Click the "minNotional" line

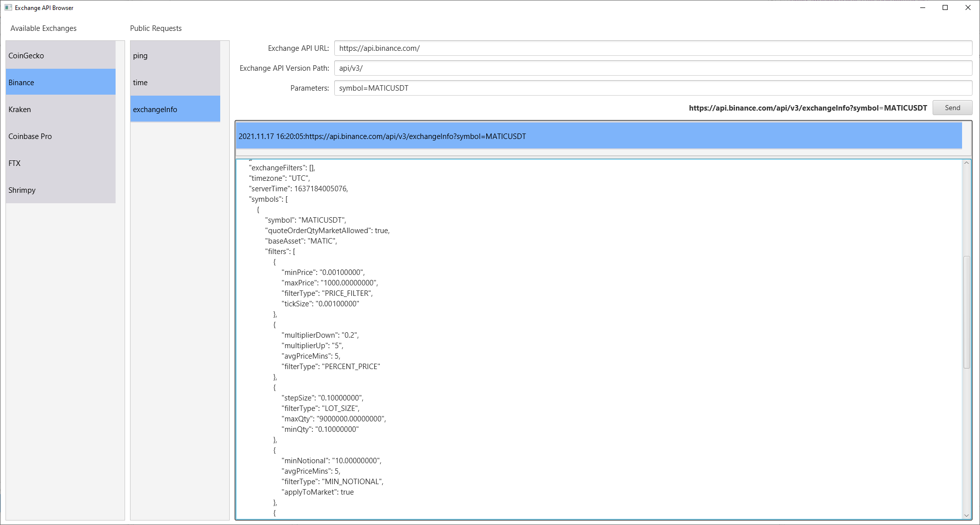point(332,461)
